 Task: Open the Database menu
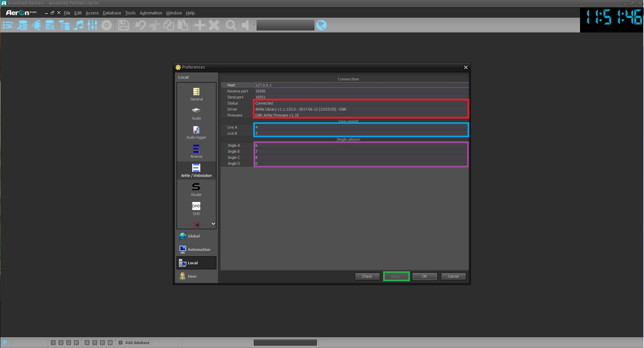click(x=112, y=13)
